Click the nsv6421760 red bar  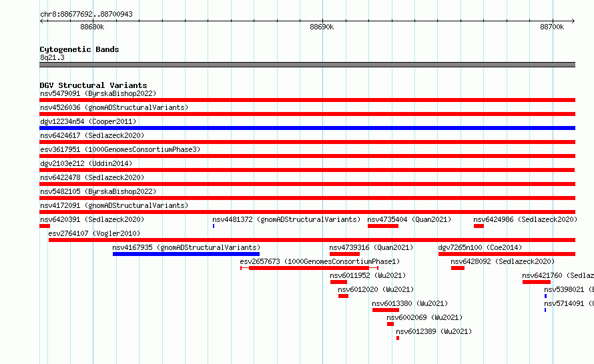tap(537, 282)
